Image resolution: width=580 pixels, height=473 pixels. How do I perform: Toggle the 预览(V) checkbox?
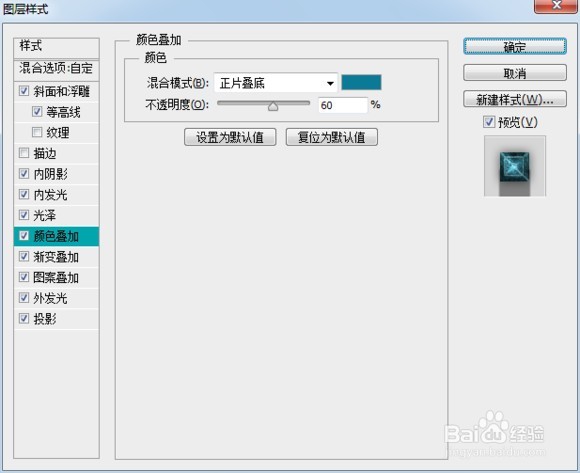(x=489, y=122)
